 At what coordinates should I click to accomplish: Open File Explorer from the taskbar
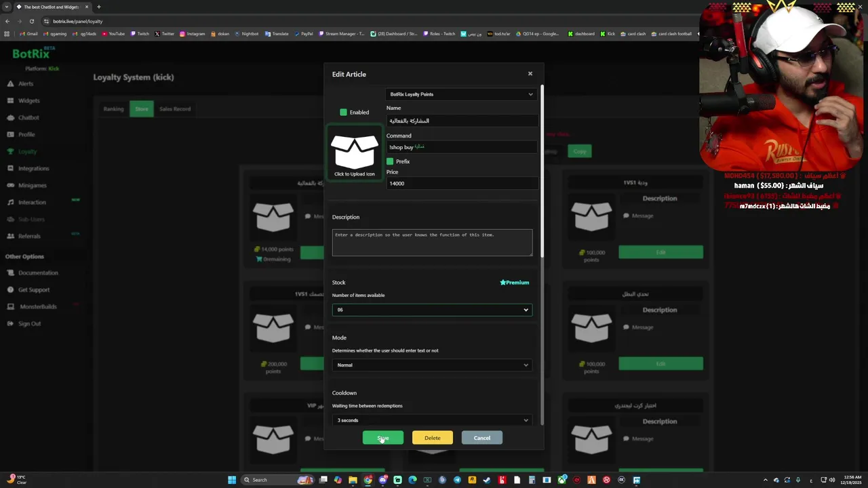353,480
